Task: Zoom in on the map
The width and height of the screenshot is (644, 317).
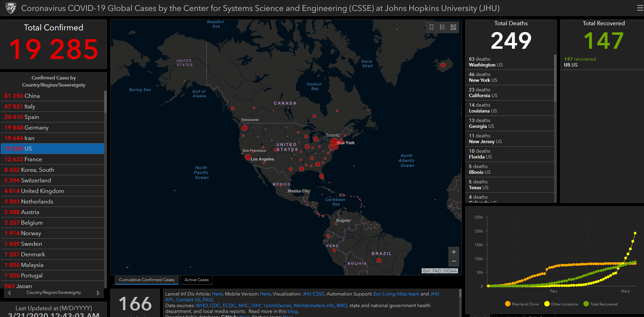Action: 454,252
